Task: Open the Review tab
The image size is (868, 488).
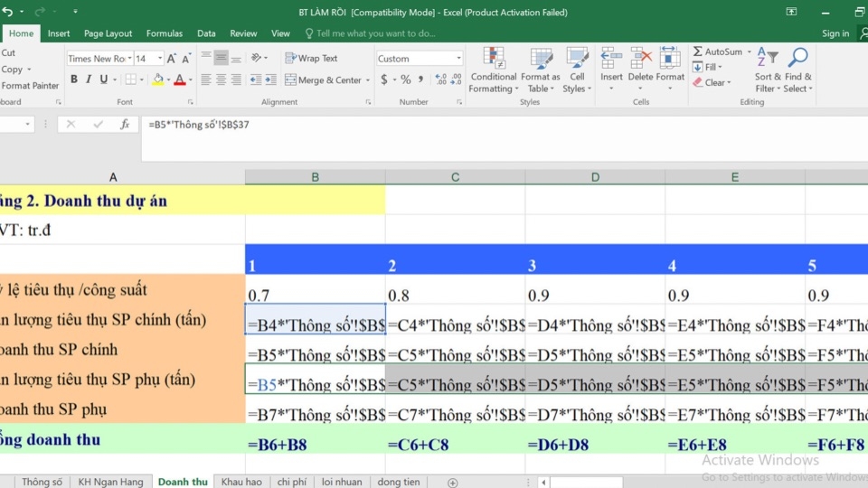Action: click(243, 33)
